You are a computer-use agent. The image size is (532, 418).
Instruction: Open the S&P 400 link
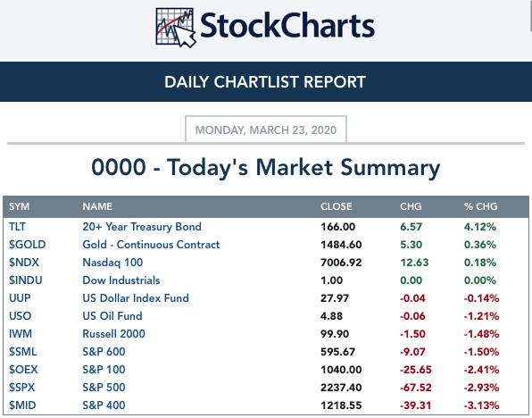pos(104,405)
